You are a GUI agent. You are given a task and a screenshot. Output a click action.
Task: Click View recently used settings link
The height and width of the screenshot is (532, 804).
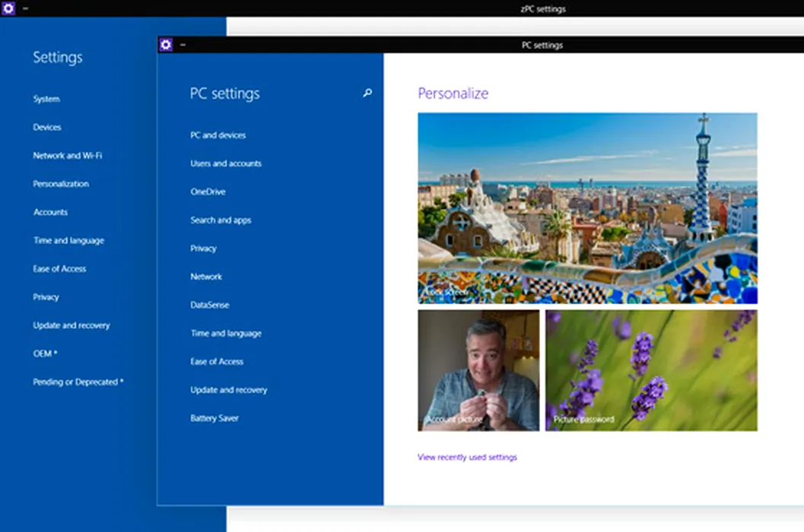(x=467, y=458)
